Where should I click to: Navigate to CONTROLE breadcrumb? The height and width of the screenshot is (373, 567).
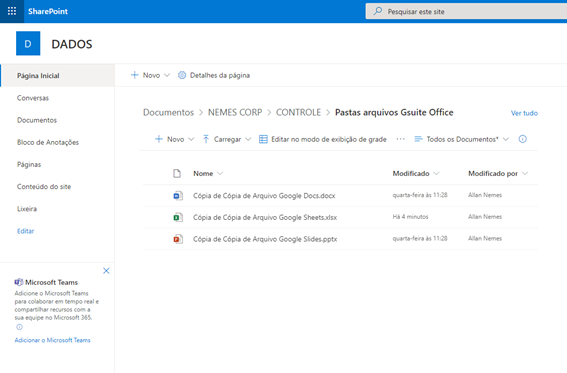coord(298,112)
